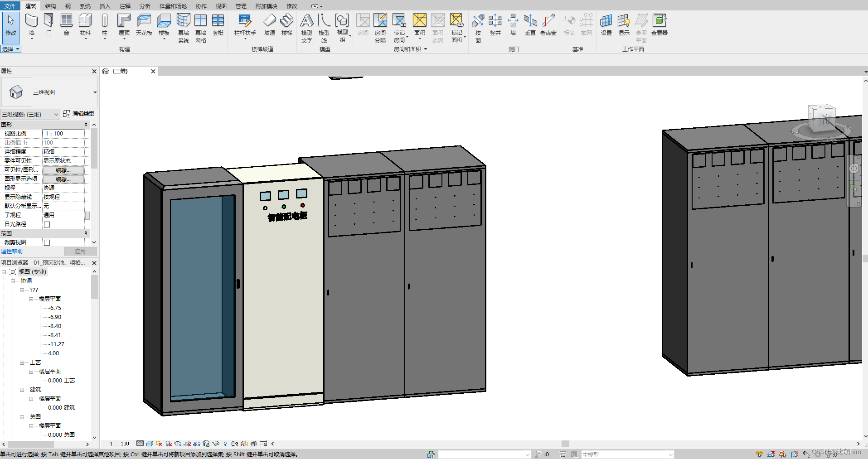
Task: Click 编辑... for 可见性/图形 row
Action: click(x=63, y=170)
